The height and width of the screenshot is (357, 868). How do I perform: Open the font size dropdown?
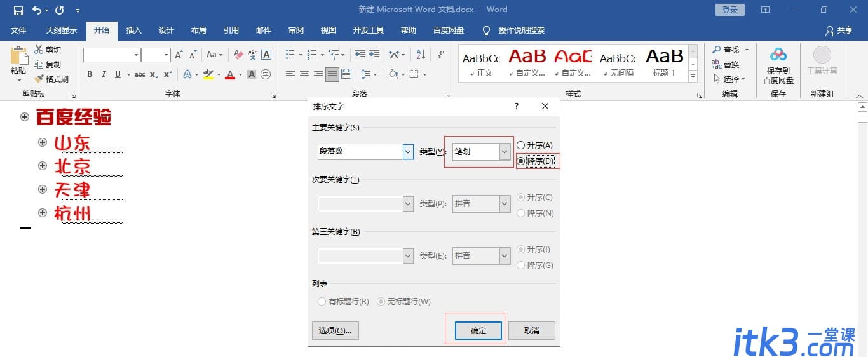point(166,55)
